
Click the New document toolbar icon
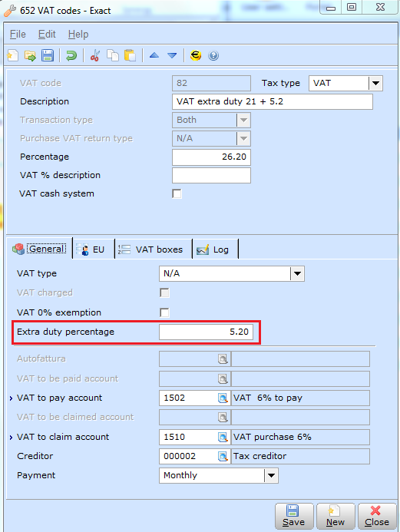pyautogui.click(x=12, y=55)
